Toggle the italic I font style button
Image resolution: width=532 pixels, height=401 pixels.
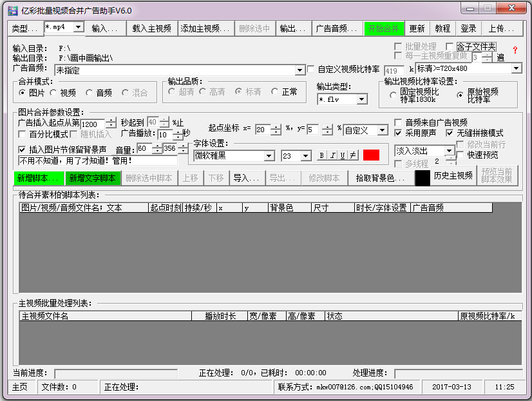pos(332,155)
